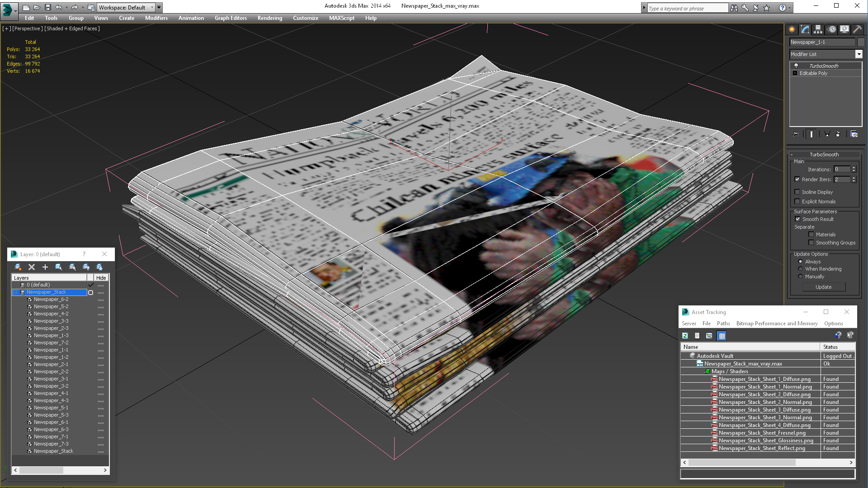Open the Edit menu

point(29,18)
